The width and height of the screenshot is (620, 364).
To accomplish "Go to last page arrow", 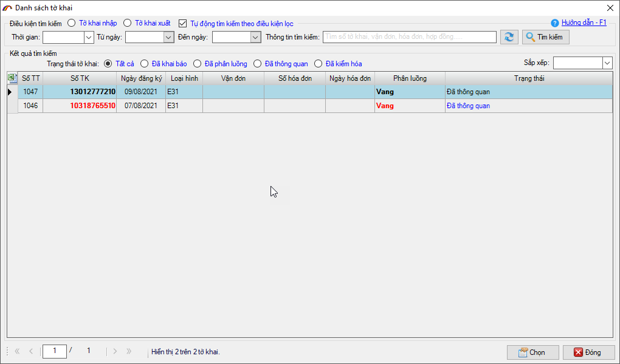I will tap(129, 351).
